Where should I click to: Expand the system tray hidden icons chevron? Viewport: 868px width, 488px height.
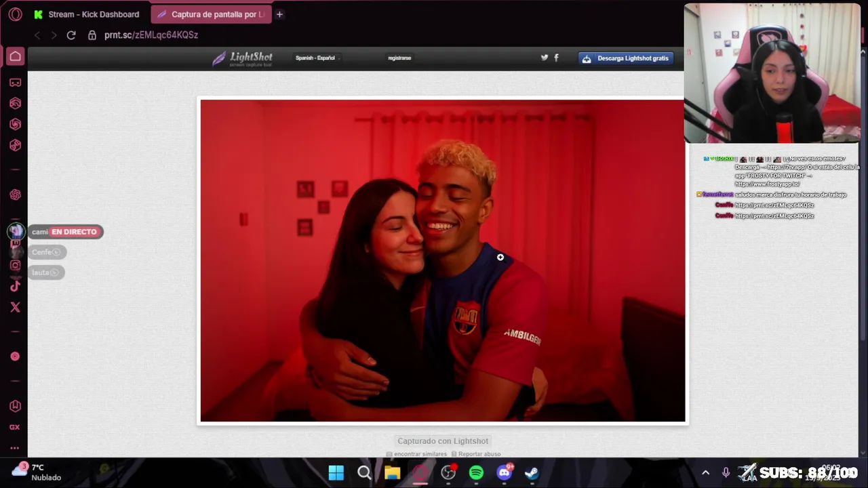(705, 472)
